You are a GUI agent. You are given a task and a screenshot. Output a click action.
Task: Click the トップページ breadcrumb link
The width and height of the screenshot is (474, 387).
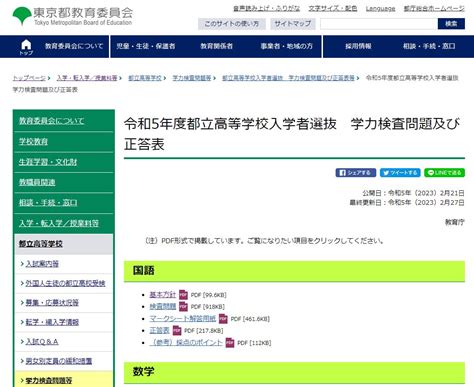(x=29, y=78)
